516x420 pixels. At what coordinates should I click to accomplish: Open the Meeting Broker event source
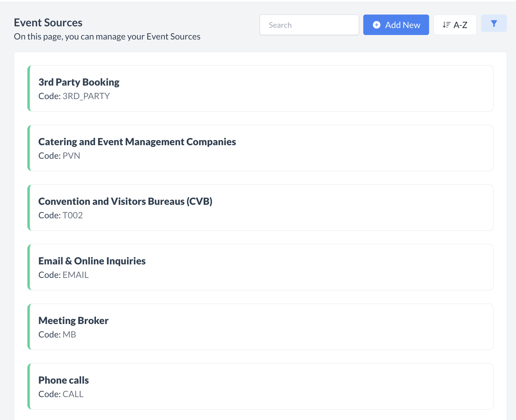[73, 321]
